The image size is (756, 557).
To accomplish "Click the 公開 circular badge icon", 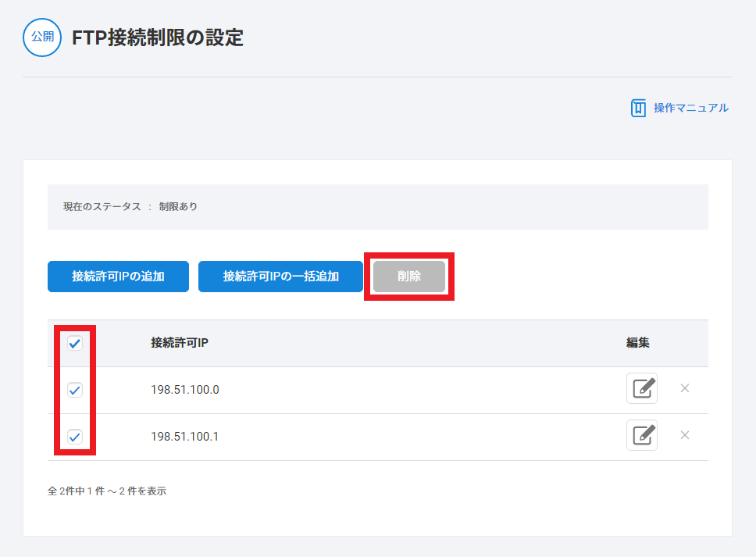I will click(x=42, y=37).
